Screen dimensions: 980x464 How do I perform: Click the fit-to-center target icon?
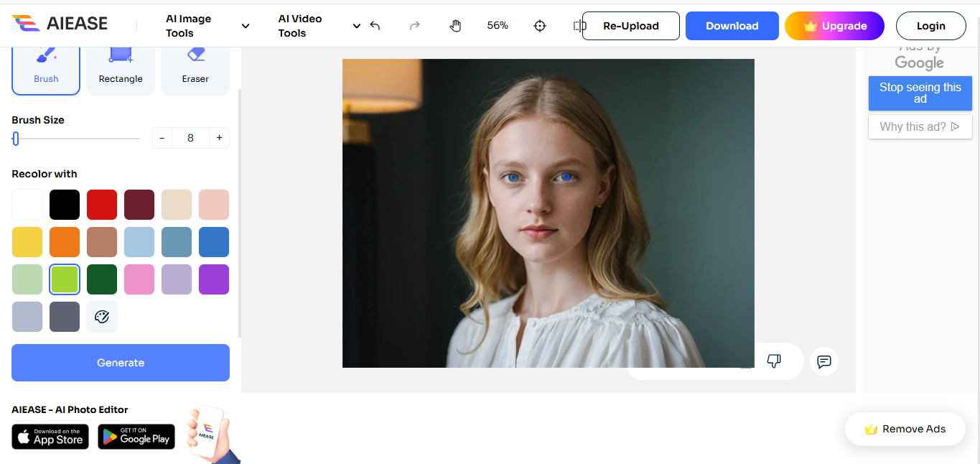[x=539, y=25]
